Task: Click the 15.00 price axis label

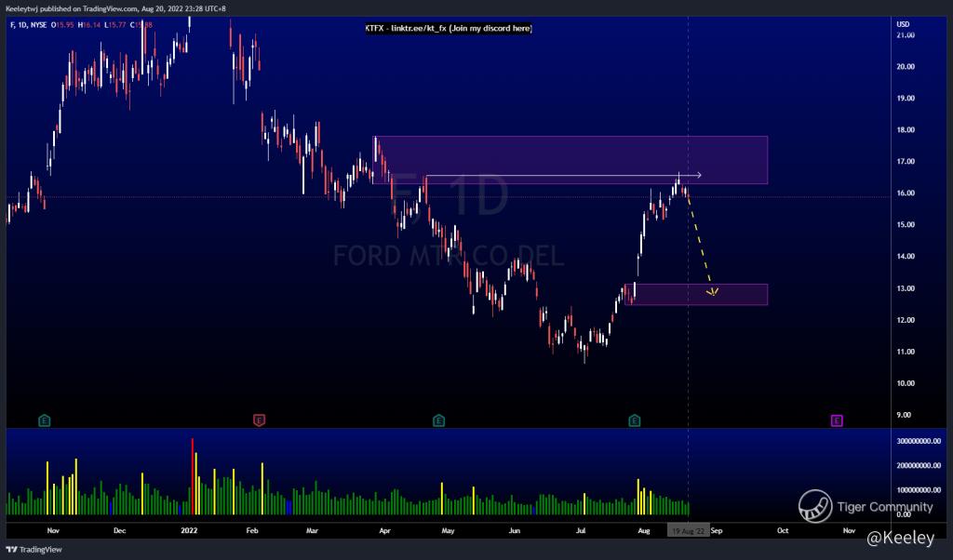Action: tap(906, 225)
